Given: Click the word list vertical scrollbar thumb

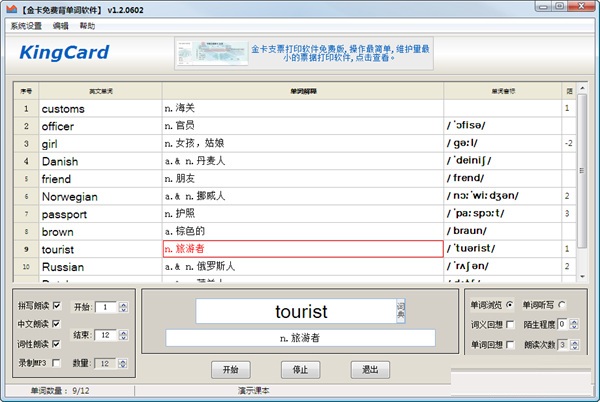Looking at the screenshot, I should click(x=582, y=171).
